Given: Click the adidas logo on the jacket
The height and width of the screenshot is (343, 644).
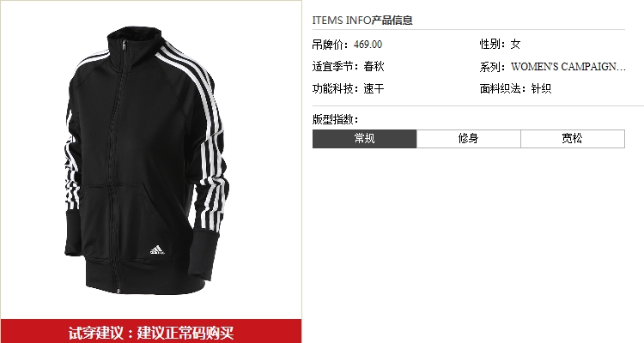Looking at the screenshot, I should coord(157,250).
